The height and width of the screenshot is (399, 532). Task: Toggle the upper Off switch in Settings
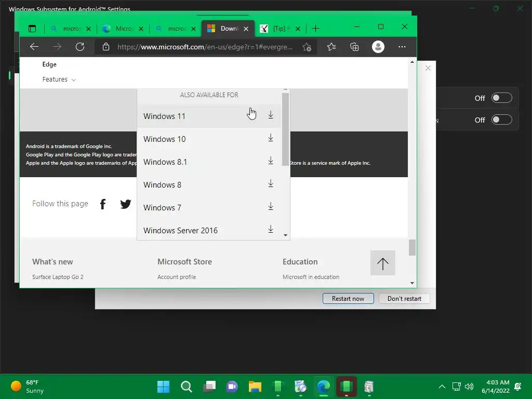click(501, 98)
